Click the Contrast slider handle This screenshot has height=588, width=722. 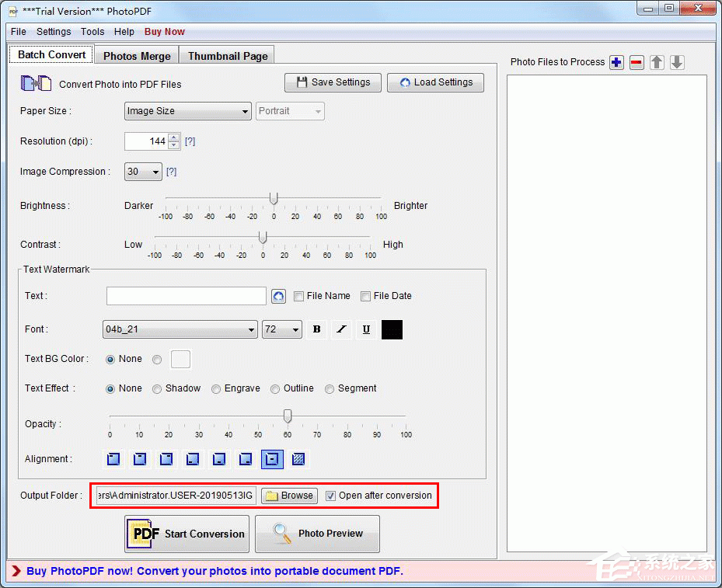pyautogui.click(x=263, y=238)
